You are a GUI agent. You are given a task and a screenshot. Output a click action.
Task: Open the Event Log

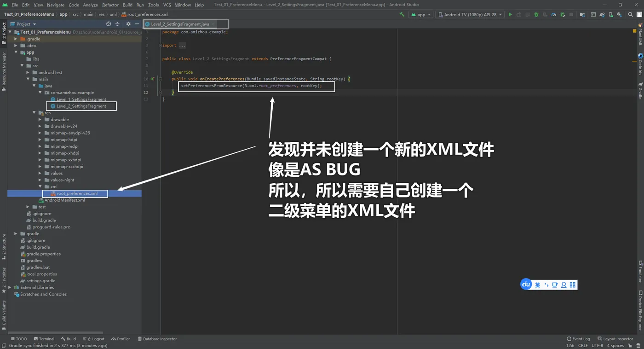(x=578, y=339)
